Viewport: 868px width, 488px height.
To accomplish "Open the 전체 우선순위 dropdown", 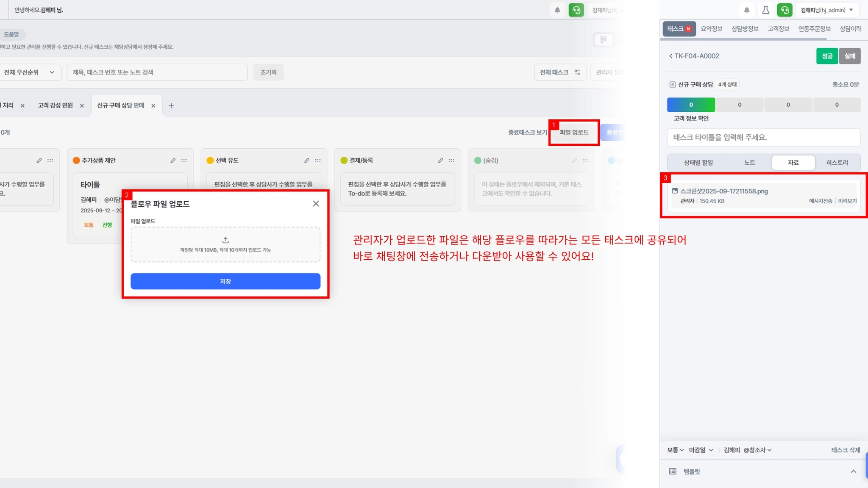I will tap(30, 72).
